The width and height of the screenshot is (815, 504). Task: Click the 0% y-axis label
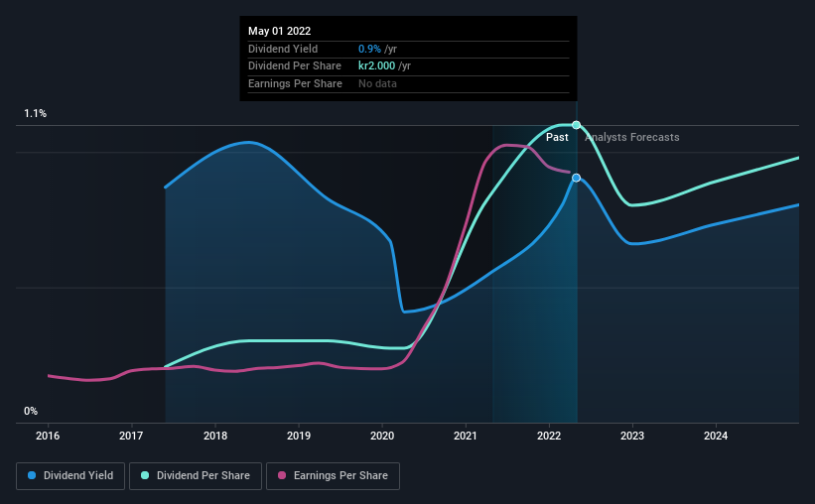pos(31,411)
